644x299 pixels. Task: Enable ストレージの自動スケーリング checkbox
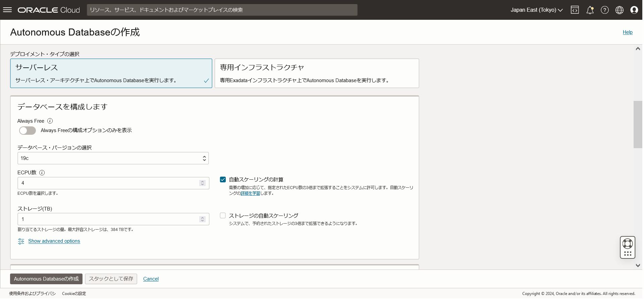click(223, 216)
